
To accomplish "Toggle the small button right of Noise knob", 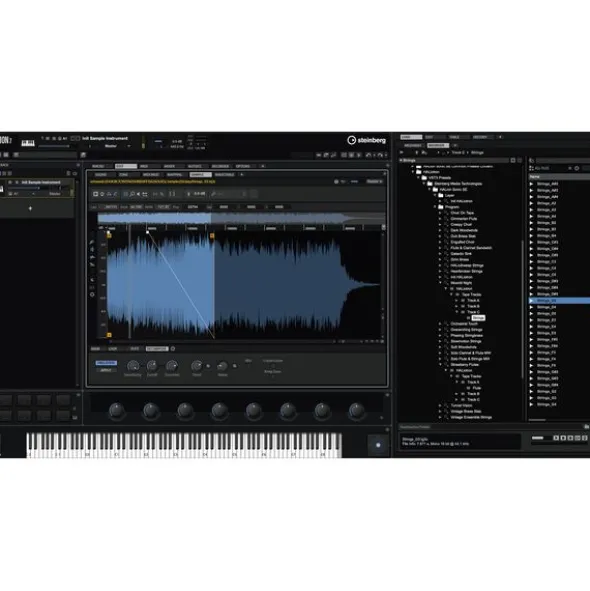I will [x=234, y=366].
